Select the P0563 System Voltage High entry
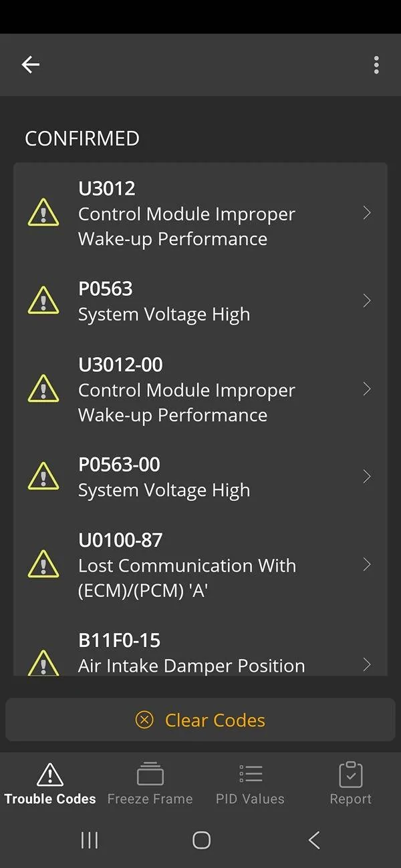 (x=200, y=300)
